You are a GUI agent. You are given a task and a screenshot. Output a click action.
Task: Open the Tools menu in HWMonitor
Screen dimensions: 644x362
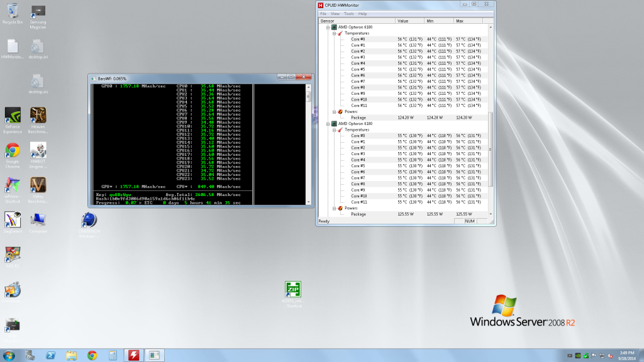348,13
